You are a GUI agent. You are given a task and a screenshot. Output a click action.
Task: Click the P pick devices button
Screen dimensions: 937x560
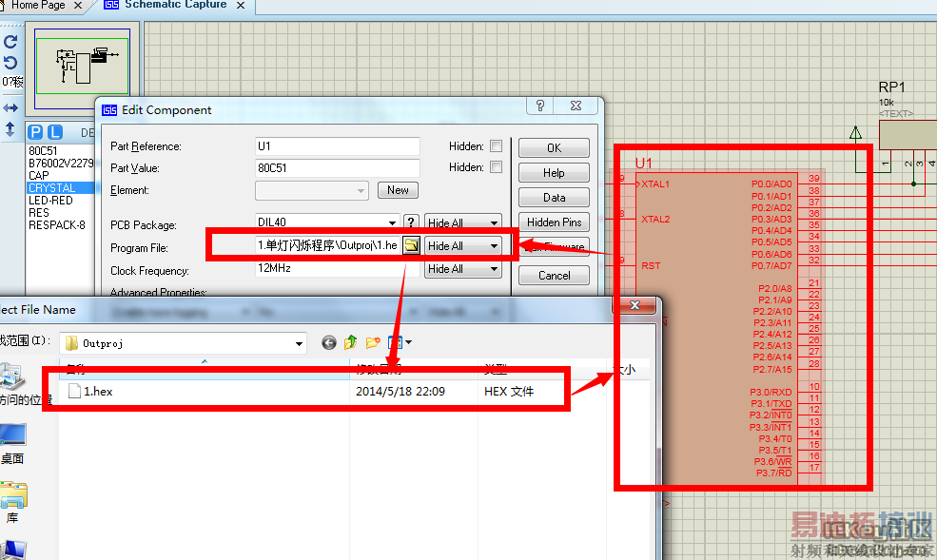[x=35, y=132]
